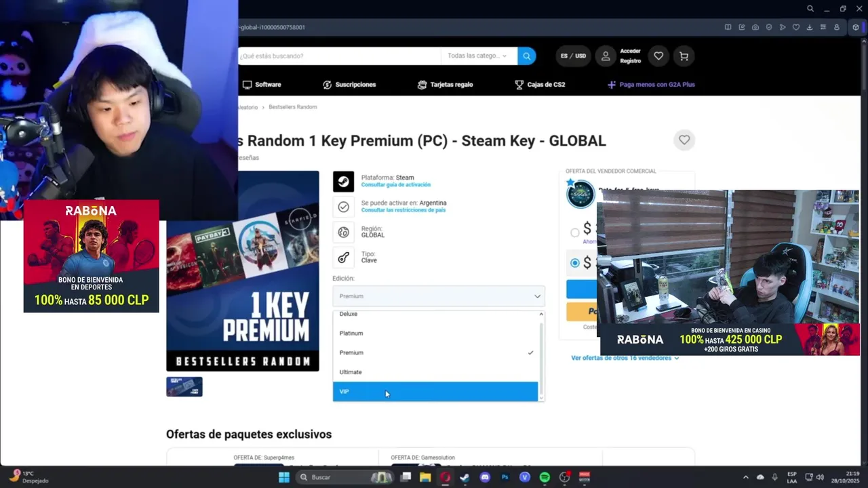Screen dimensions: 868x488
Task: Open the Edición Premium dropdown
Action: pos(439,296)
